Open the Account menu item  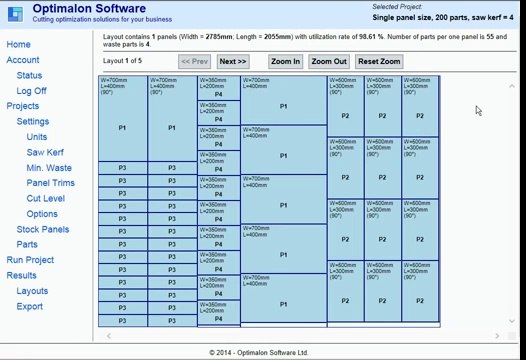click(23, 60)
